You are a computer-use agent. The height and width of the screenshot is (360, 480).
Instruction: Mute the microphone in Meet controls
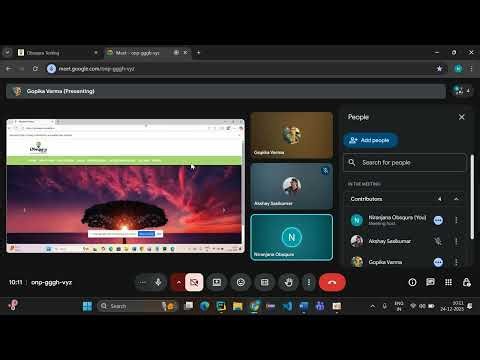(158, 282)
